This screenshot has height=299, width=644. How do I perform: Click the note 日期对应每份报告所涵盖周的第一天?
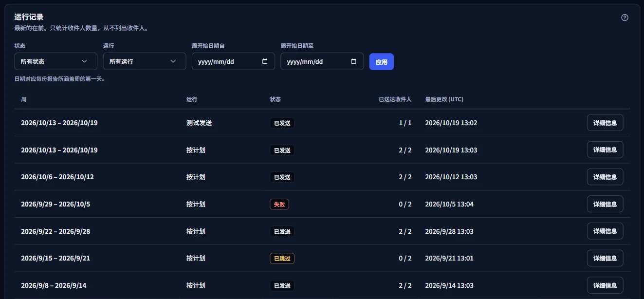click(60, 79)
